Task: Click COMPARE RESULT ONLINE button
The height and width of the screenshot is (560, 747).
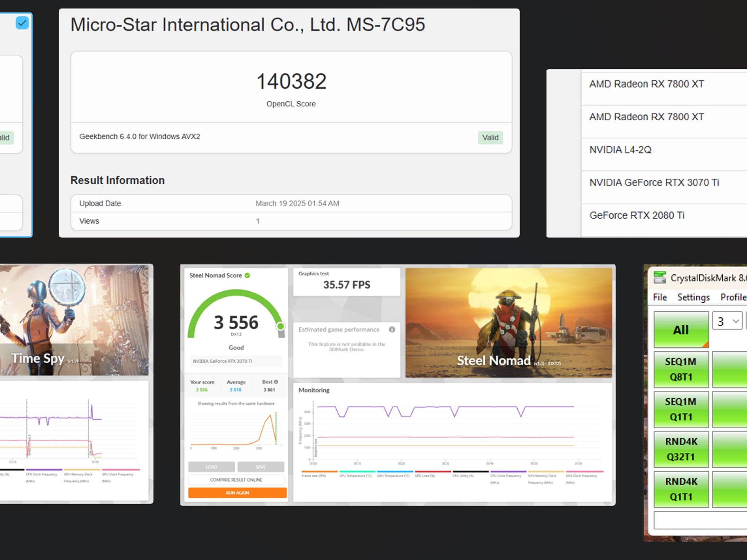Action: tap(236, 480)
